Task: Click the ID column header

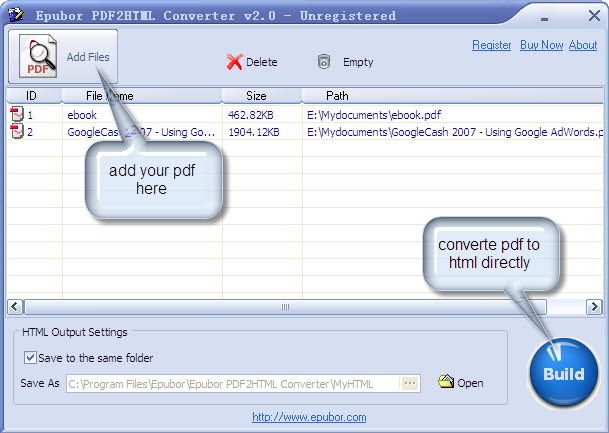Action: click(x=34, y=96)
